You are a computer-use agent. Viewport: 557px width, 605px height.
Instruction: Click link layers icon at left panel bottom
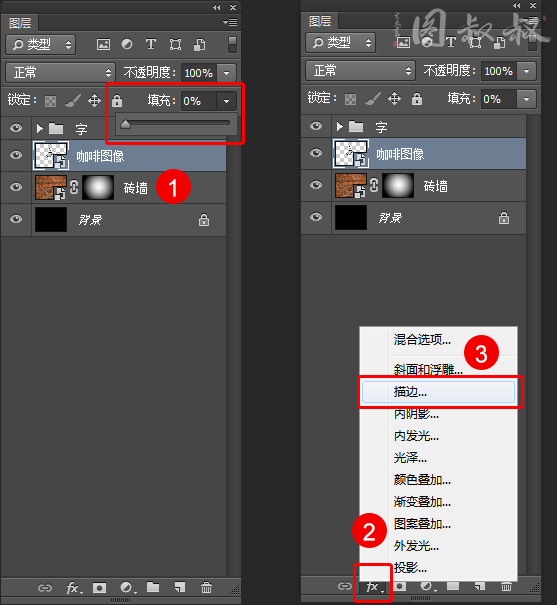coord(45,588)
